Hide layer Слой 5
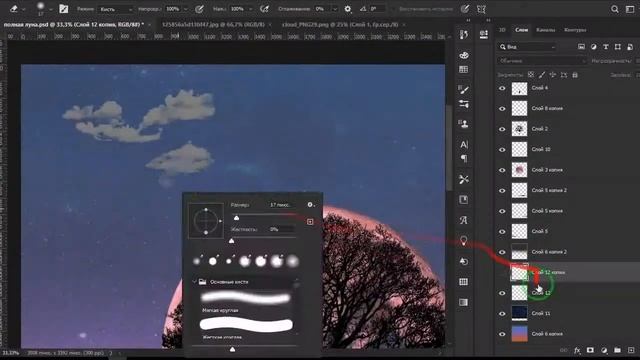This screenshot has height=360, width=640. (502, 231)
